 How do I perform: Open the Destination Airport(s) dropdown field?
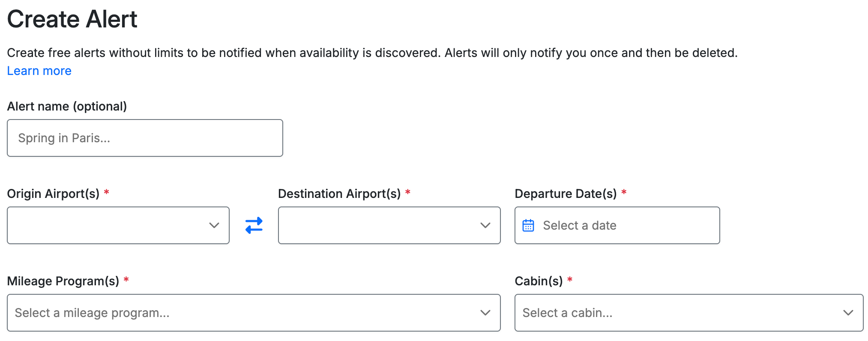(x=377, y=225)
